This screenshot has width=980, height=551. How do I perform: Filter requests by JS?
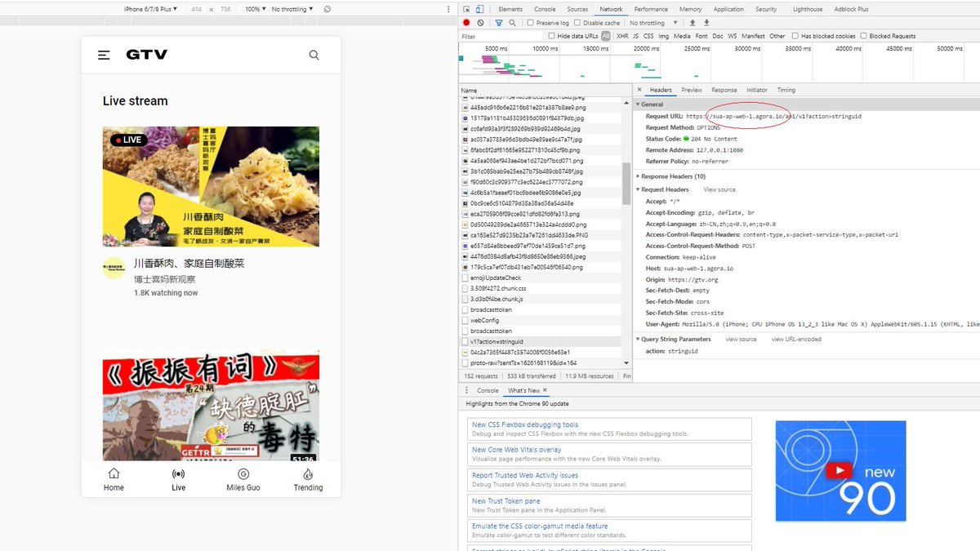point(636,36)
